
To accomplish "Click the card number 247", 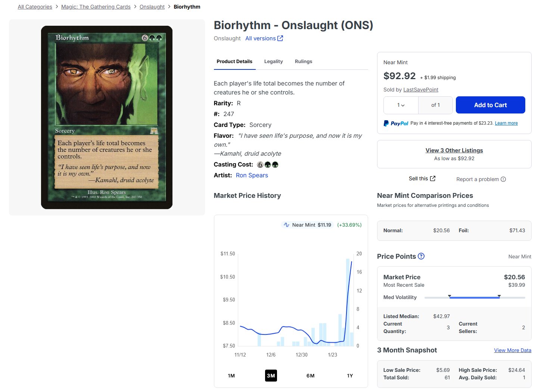I will click(x=229, y=114).
